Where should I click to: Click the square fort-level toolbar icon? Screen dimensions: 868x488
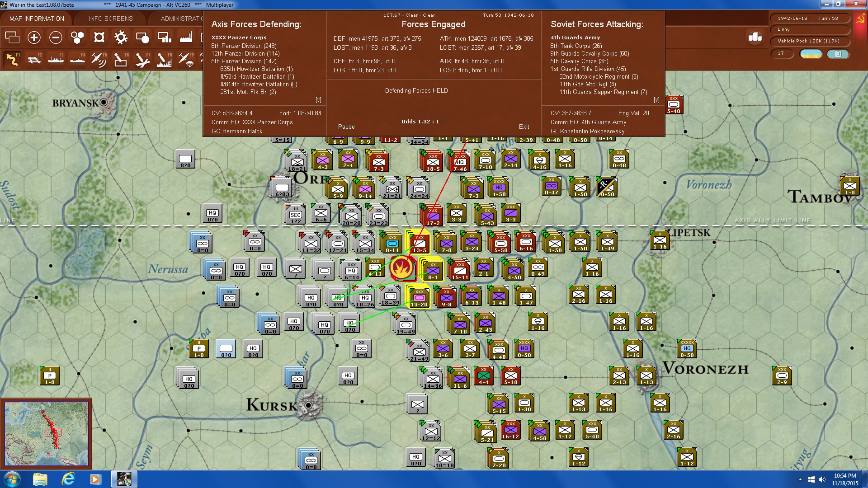click(x=99, y=38)
